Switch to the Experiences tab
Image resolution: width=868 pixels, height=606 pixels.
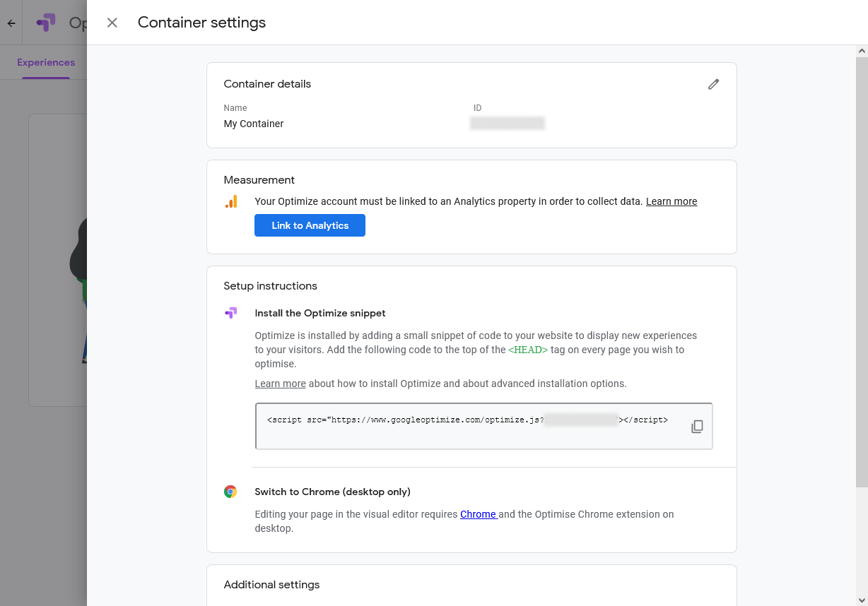[46, 62]
